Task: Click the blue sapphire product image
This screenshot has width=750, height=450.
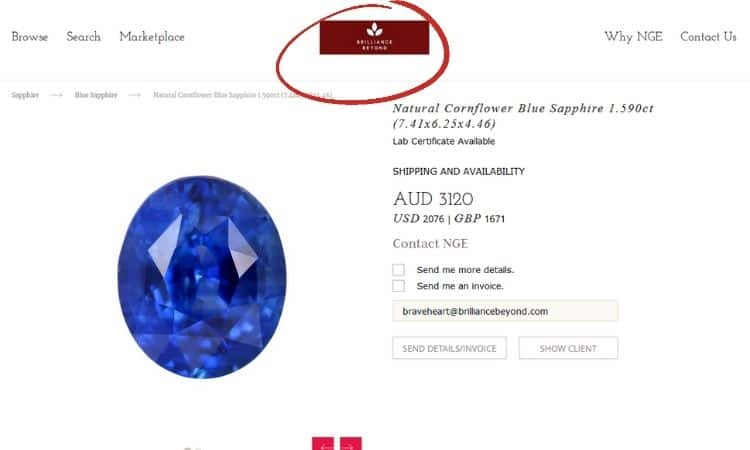Action: click(202, 277)
